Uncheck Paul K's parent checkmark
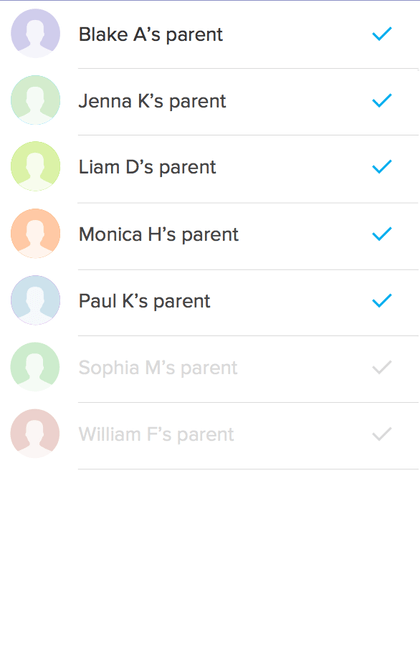Viewport: 420px width, 668px height. click(x=382, y=301)
